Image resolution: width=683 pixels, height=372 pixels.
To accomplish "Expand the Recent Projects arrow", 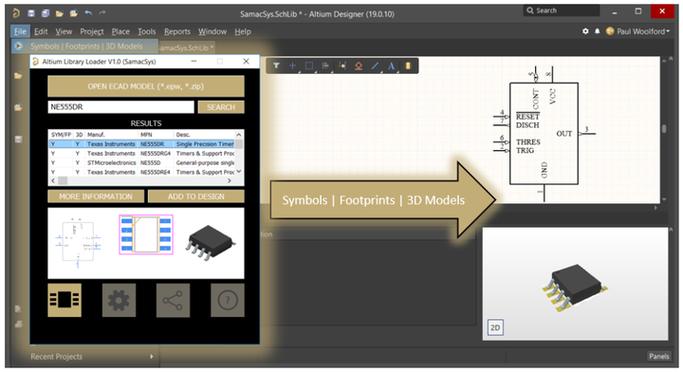I will pyautogui.click(x=152, y=356).
